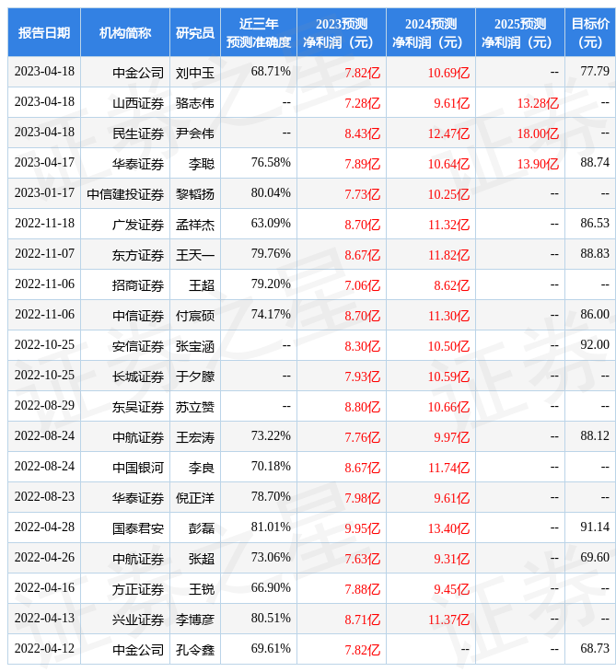
Task: Select researcher 孔令鑫
Action: [x=195, y=651]
